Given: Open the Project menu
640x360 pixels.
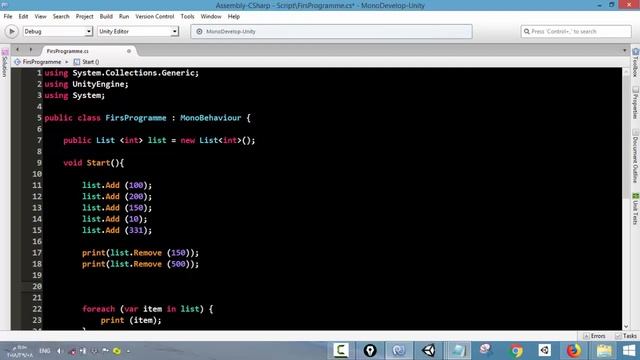Looking at the screenshot, I should (x=84, y=16).
